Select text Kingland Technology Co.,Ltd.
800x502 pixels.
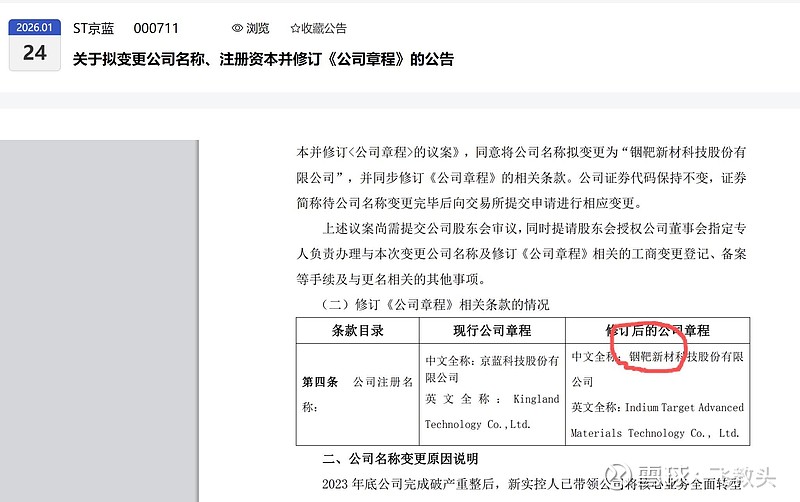tap(492, 411)
